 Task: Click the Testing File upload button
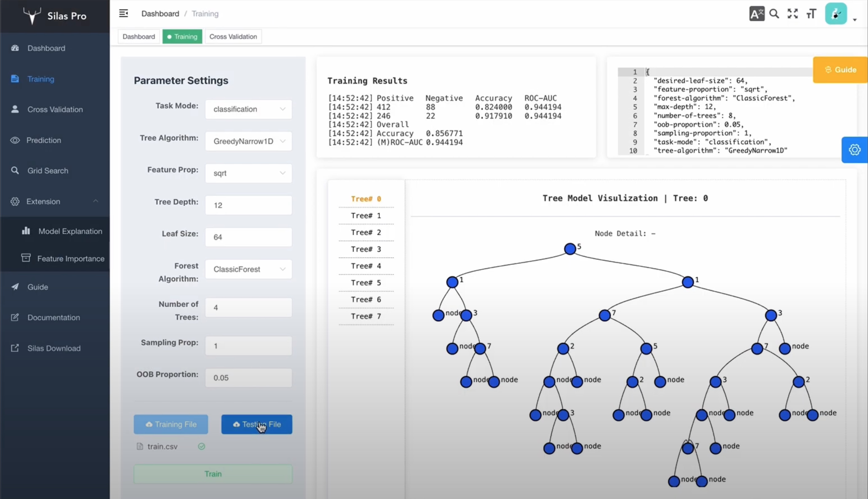pyautogui.click(x=257, y=424)
